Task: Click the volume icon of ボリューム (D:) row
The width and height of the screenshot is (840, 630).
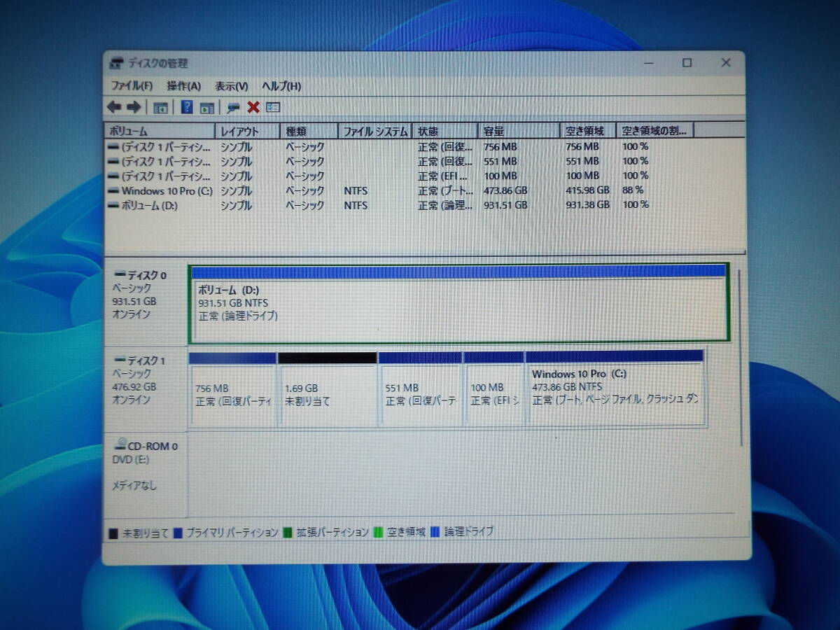Action: click(x=113, y=205)
